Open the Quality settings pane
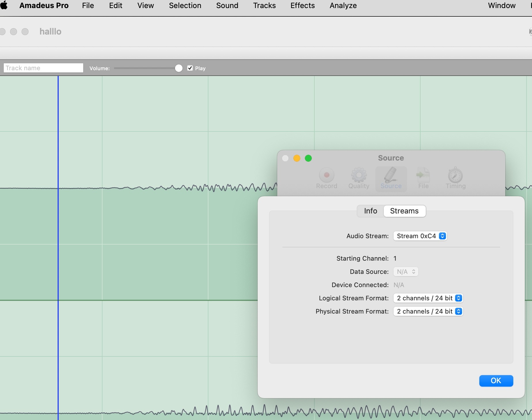Screen dimensions: 532x420 coord(359,179)
